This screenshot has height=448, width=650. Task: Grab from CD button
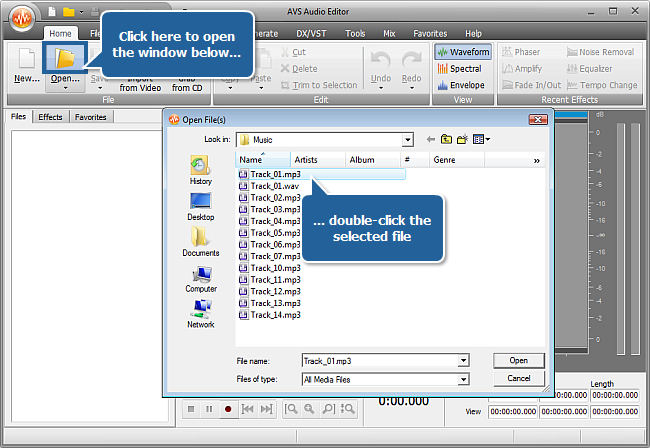click(x=187, y=83)
